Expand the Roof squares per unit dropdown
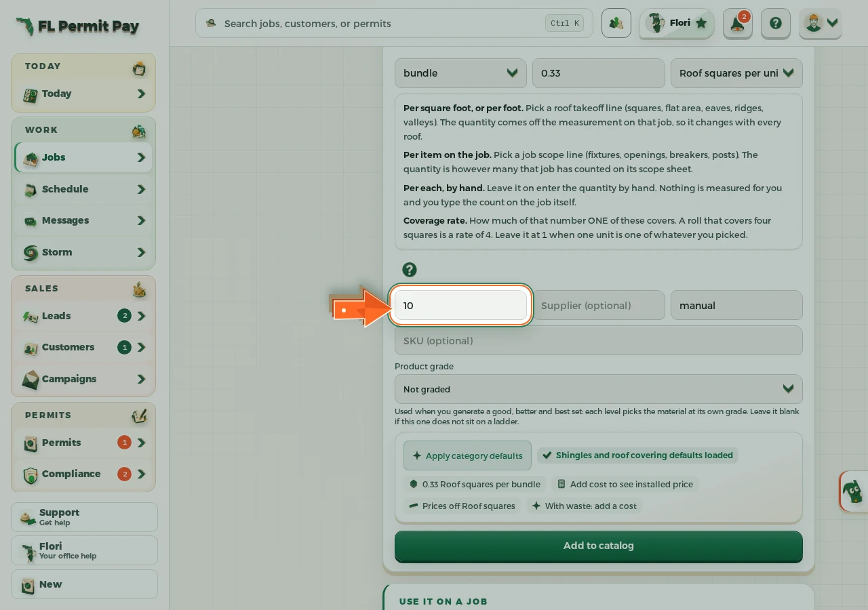Viewport: 868px width, 610px height. click(736, 73)
